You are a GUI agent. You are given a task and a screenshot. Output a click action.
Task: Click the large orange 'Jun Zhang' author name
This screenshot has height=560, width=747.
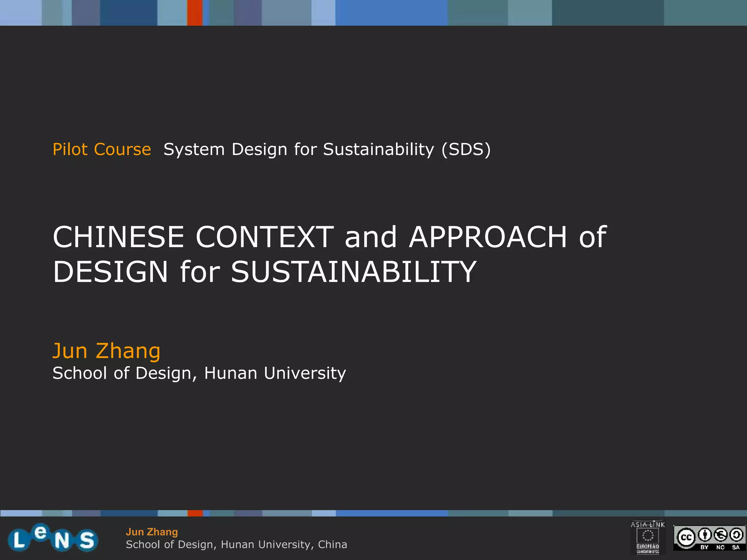click(106, 351)
